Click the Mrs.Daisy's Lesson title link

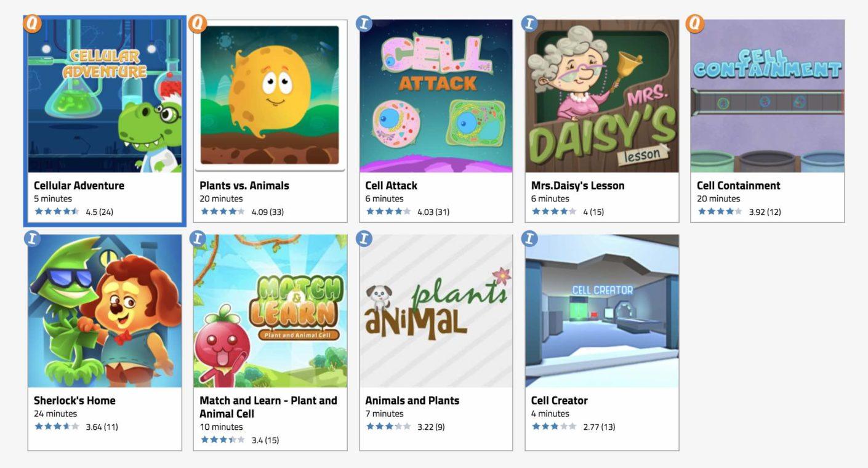tap(577, 185)
